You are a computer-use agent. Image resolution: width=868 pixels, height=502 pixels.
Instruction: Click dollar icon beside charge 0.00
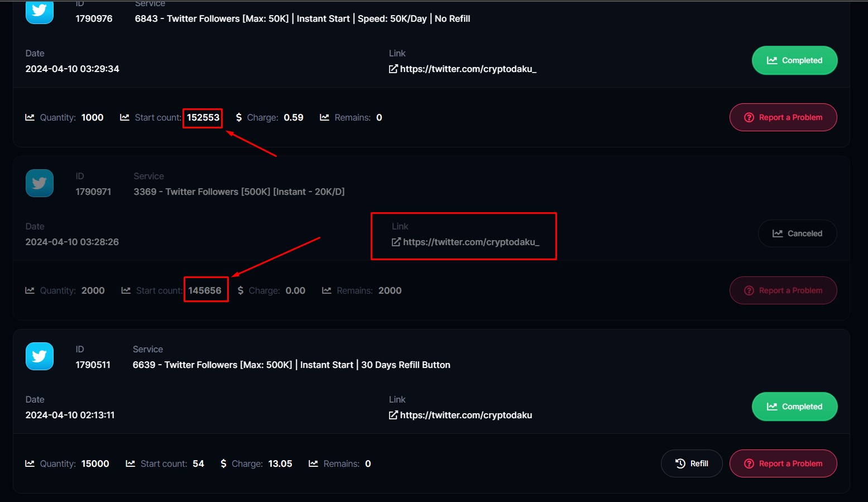pyautogui.click(x=241, y=290)
